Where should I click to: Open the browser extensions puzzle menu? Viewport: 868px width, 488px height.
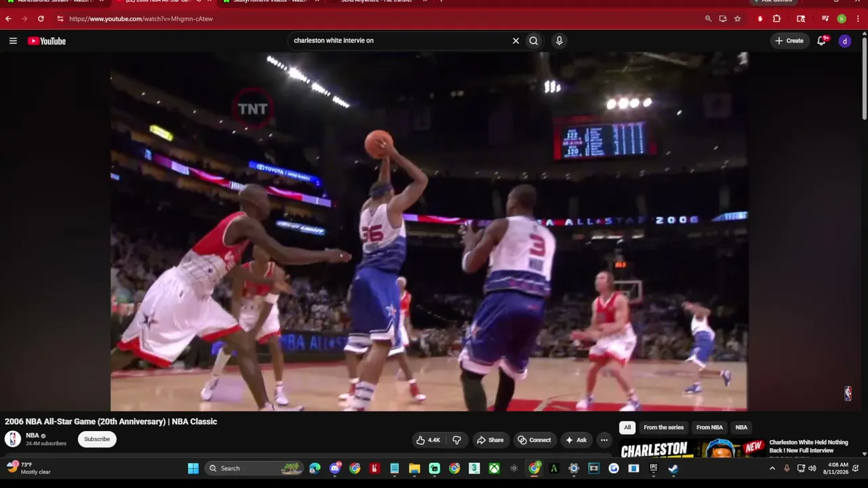(776, 19)
